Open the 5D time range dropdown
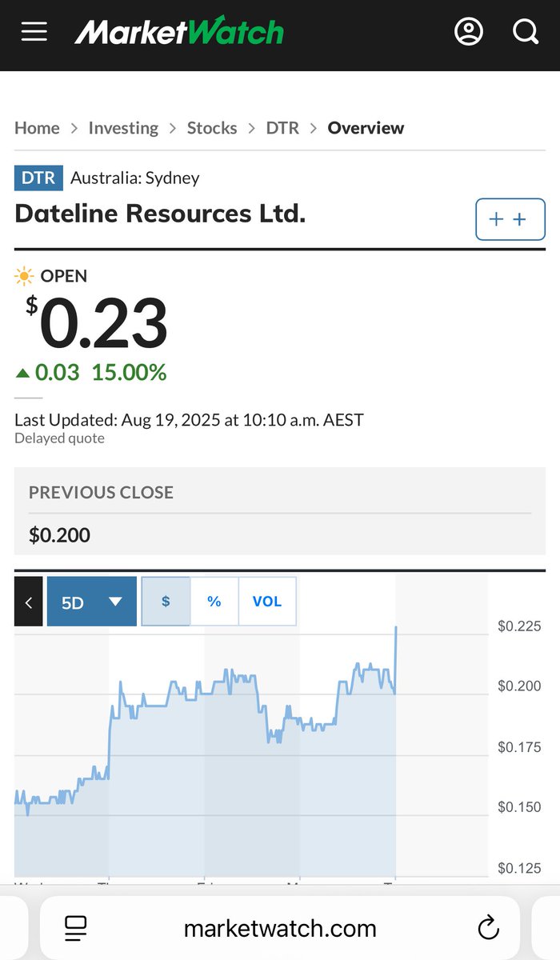The height and width of the screenshot is (960, 560). [92, 602]
